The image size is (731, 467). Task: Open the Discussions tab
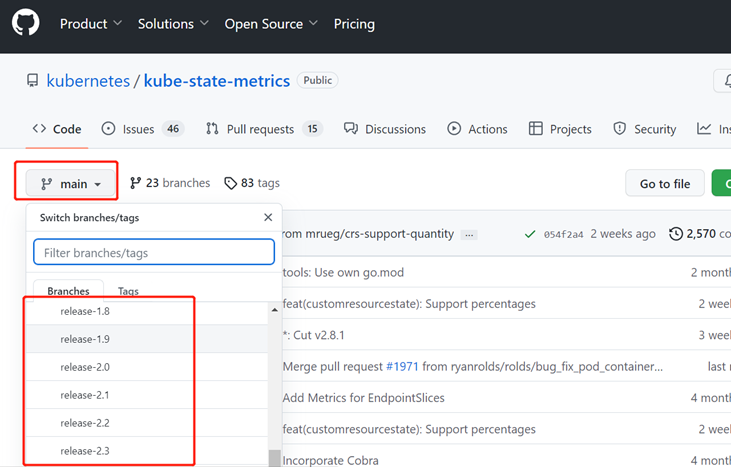coord(385,129)
